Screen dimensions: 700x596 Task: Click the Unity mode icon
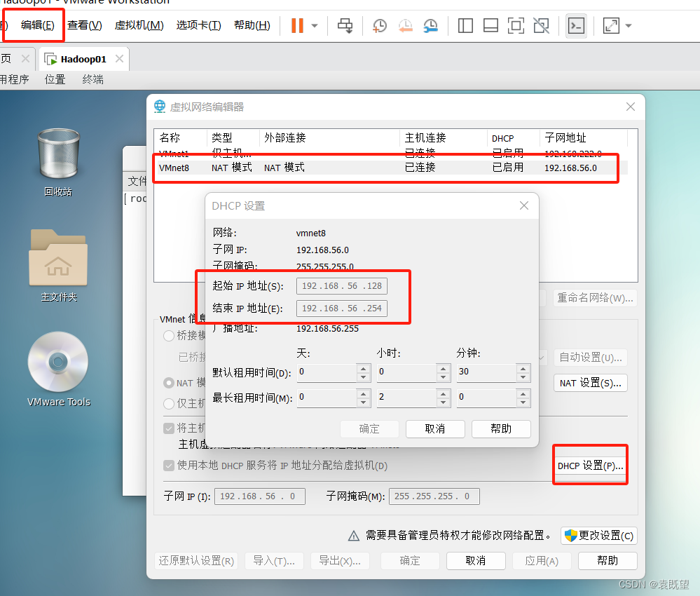[x=542, y=25]
